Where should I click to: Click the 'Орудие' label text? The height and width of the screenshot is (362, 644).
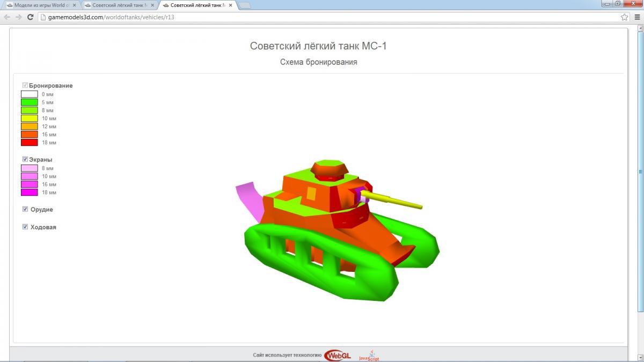41,210
